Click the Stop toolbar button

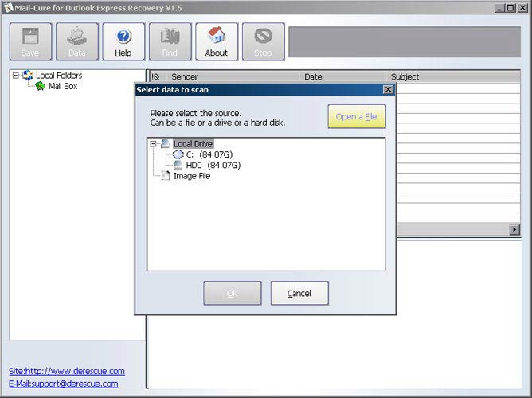pos(264,41)
